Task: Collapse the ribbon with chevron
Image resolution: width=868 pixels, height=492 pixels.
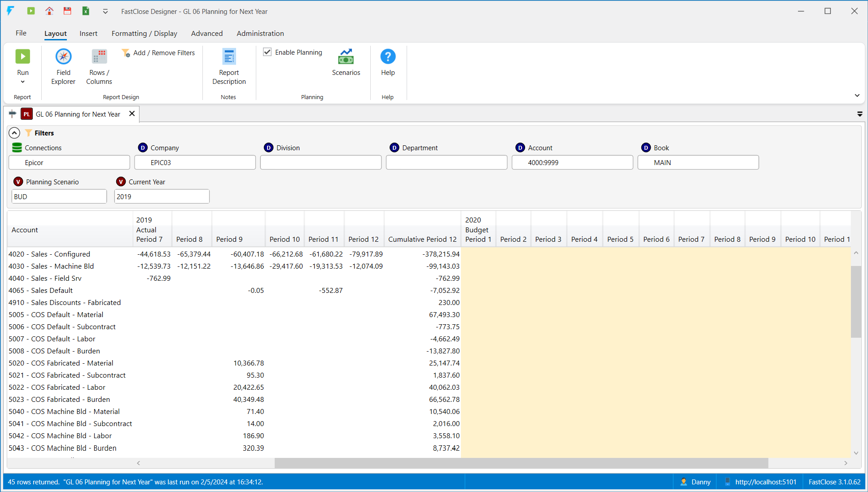Action: click(857, 96)
